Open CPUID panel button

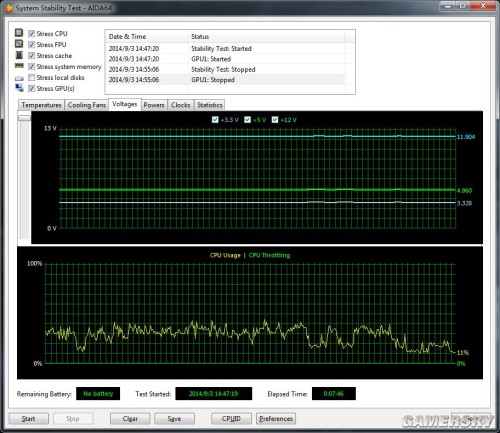click(231, 419)
